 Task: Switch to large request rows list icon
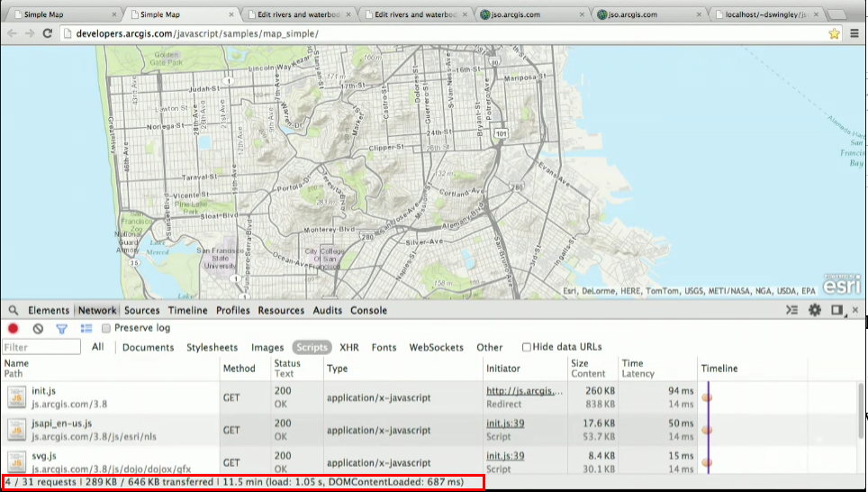86,328
